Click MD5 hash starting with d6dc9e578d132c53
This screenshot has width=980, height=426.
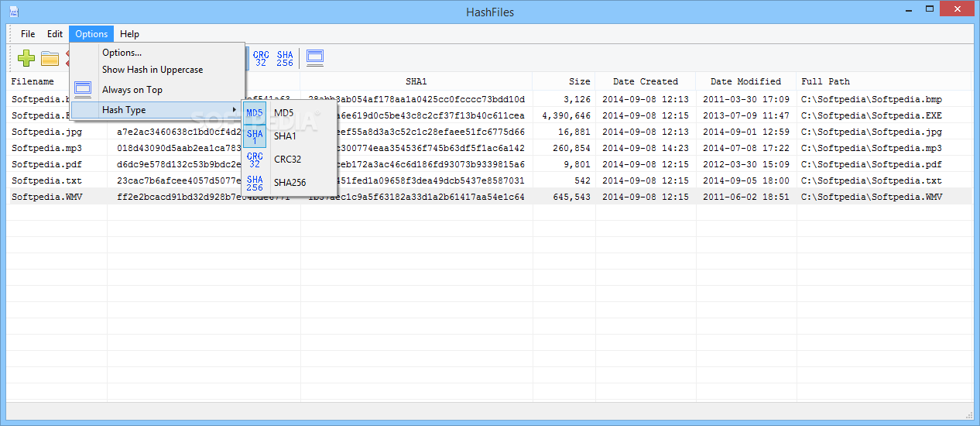tap(180, 164)
